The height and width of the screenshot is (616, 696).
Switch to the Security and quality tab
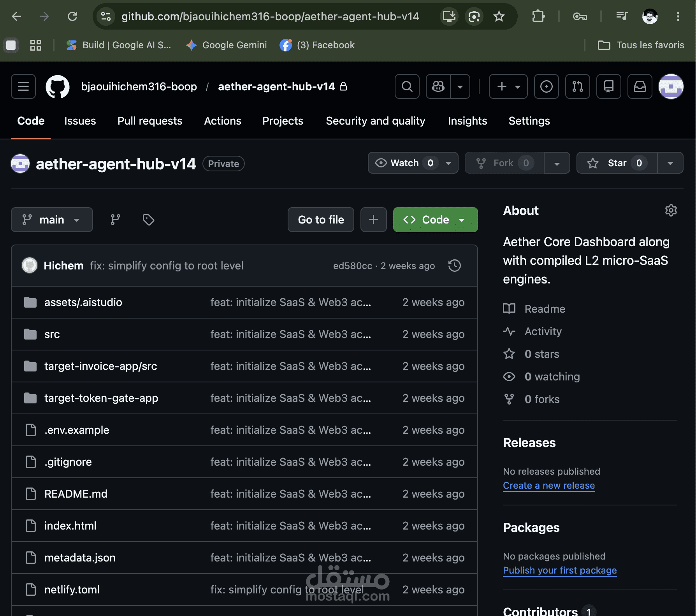(376, 121)
